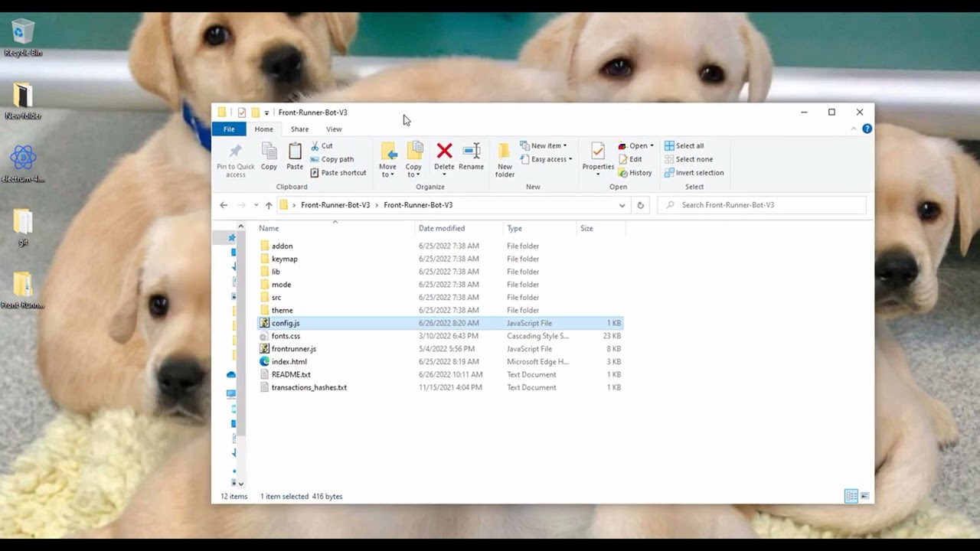Switch to the Share ribbon tab
The width and height of the screenshot is (980, 551).
tap(299, 129)
